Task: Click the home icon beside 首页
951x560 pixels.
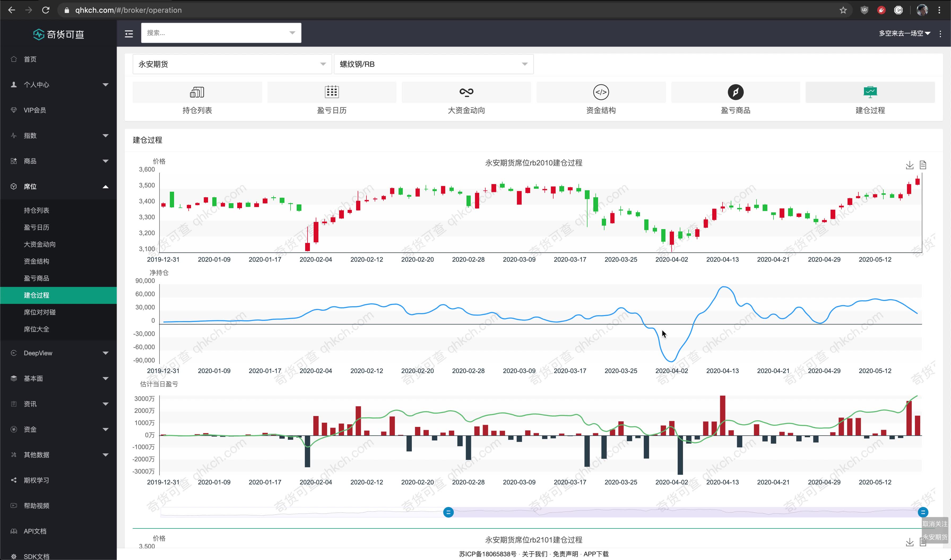Action: pyautogui.click(x=14, y=59)
